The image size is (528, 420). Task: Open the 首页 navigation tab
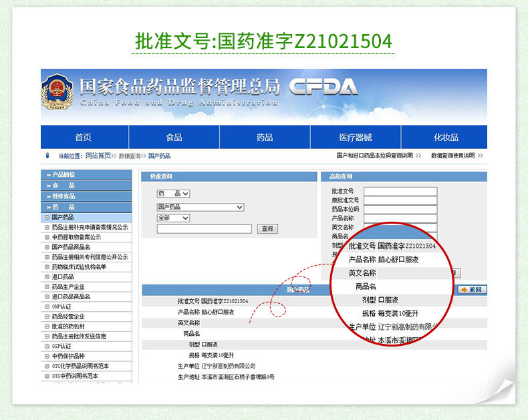(x=83, y=138)
